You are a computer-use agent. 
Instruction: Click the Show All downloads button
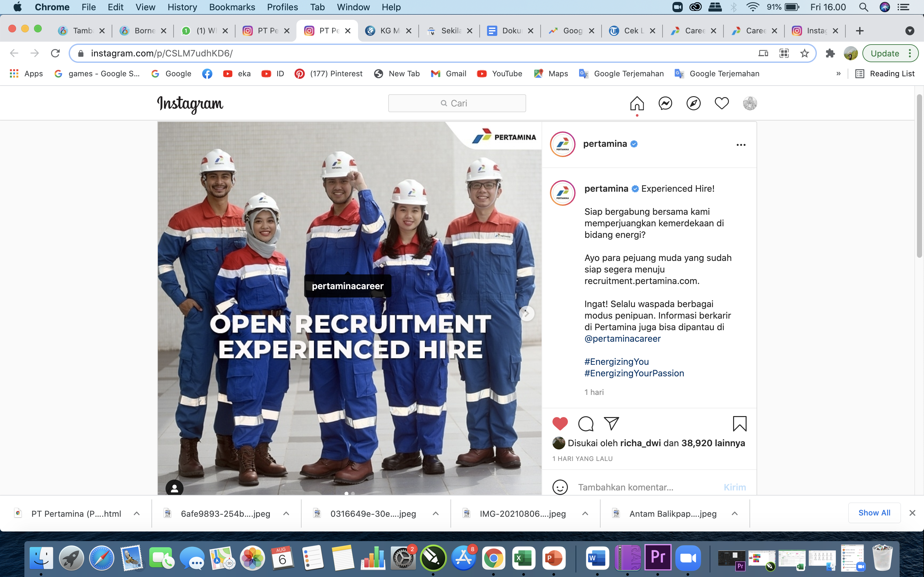coord(874,513)
